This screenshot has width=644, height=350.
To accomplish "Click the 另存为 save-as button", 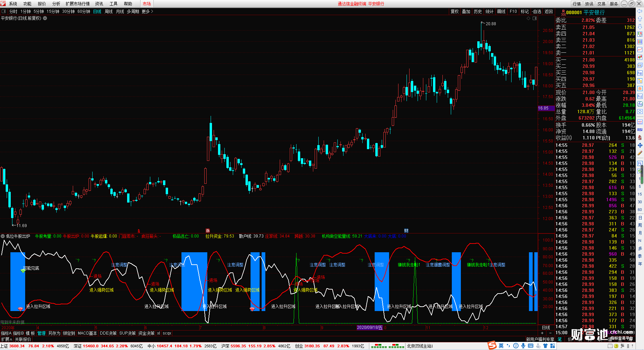I will pyautogui.click(x=54, y=333).
